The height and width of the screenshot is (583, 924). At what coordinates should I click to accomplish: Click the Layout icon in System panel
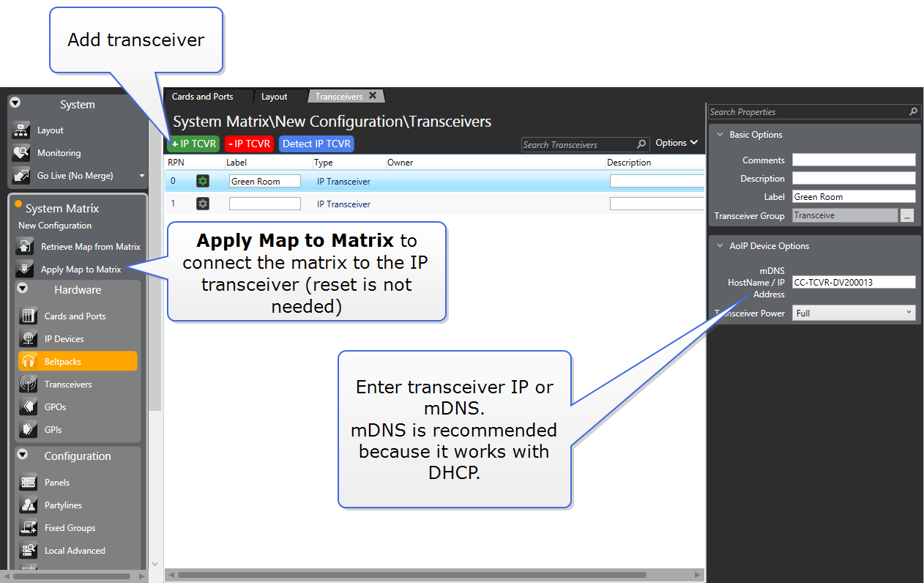tap(21, 130)
